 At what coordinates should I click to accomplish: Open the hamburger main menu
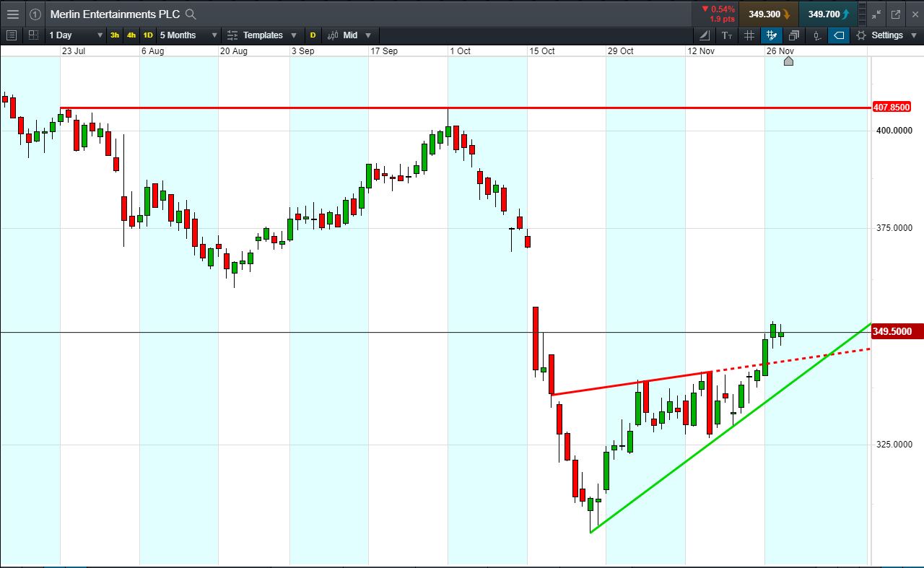click(x=12, y=14)
